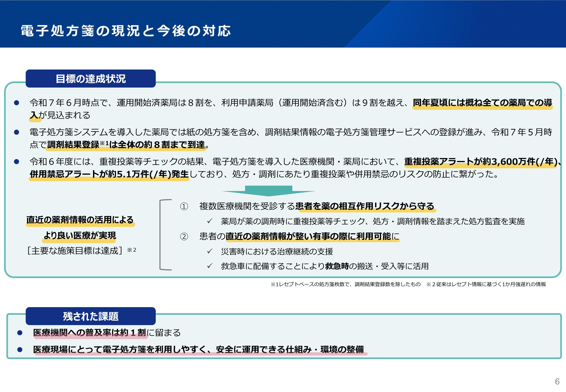The image size is (566, 392).
Task: Click the text 令和７年６月時点で、運用開始済薬局は８割を
Action: click(121, 103)
